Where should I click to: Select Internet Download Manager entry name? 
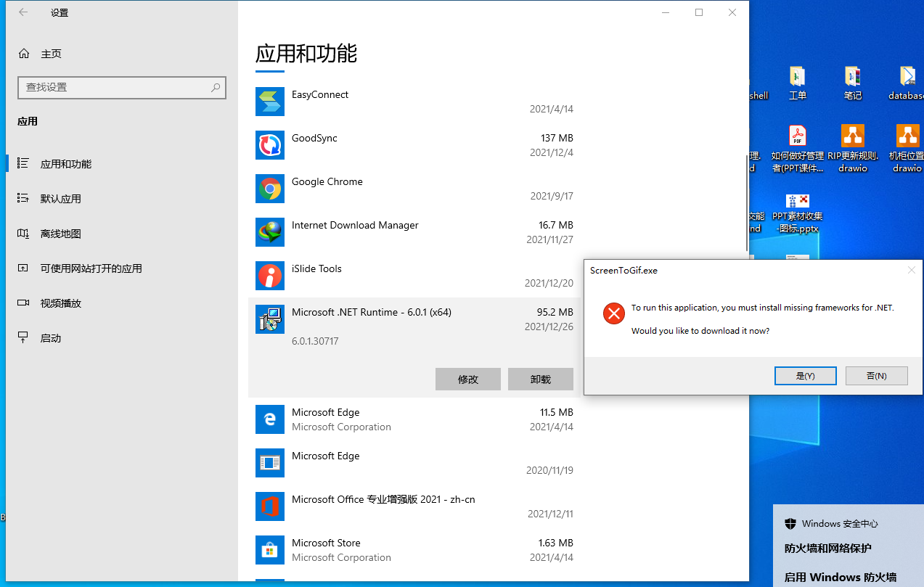(355, 225)
